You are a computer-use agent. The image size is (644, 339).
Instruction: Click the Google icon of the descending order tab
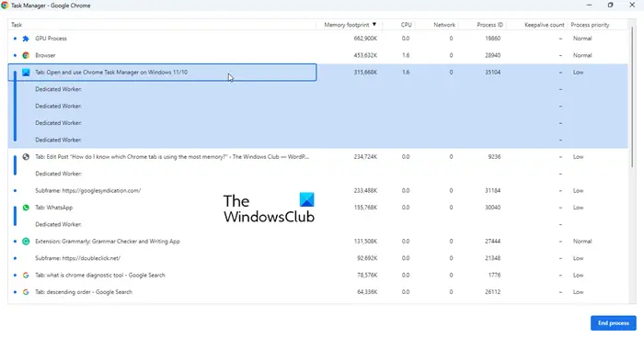(26, 292)
